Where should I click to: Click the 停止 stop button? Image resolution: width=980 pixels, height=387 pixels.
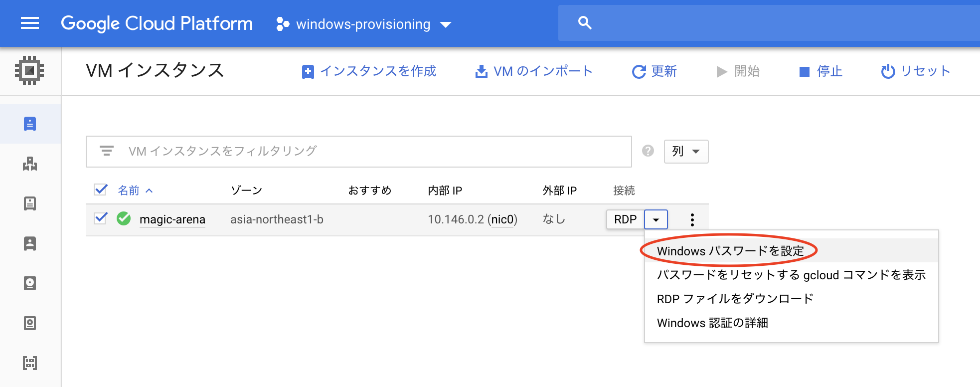pyautogui.click(x=820, y=71)
